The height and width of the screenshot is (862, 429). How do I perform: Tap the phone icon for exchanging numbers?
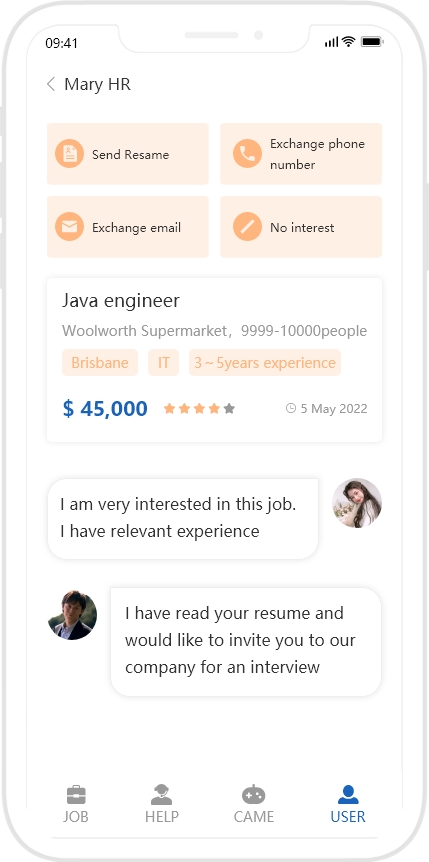248,153
